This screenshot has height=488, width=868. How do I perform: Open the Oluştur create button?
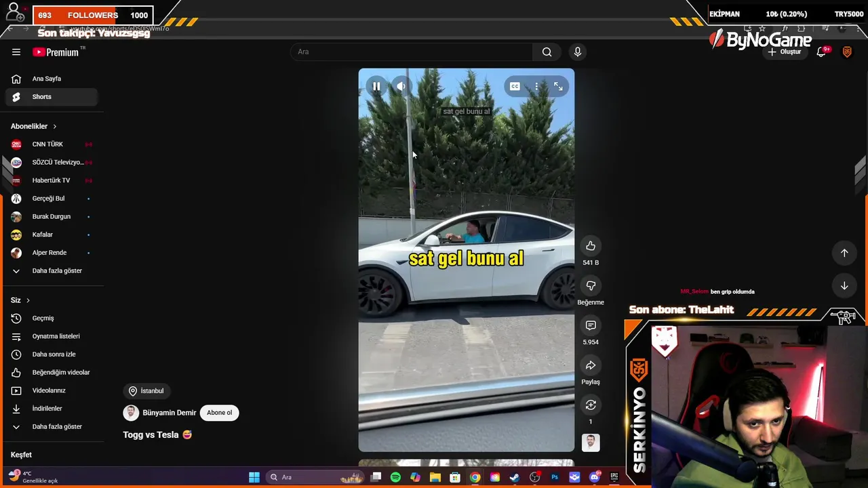[x=785, y=52]
